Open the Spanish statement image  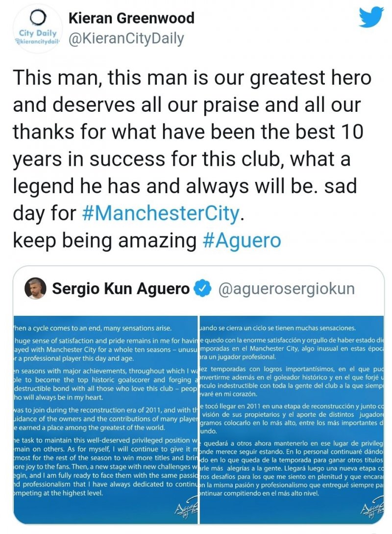[x=292, y=417]
